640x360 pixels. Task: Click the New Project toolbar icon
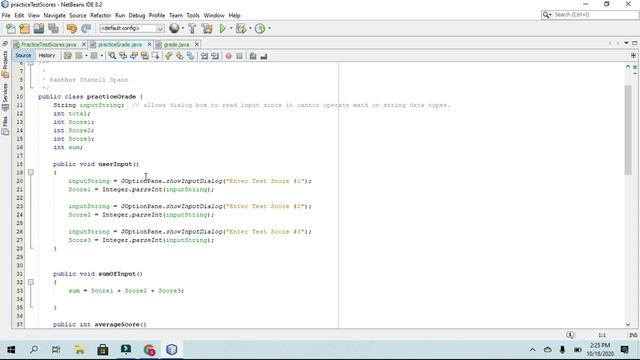point(24,29)
